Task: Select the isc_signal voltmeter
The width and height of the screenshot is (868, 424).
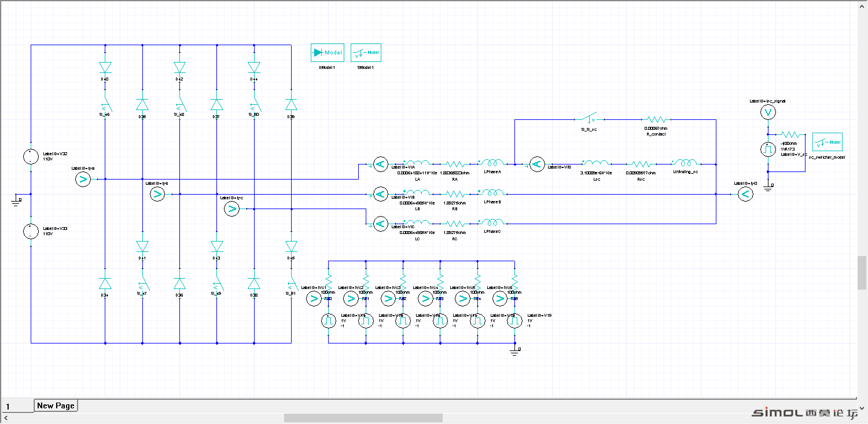Action: pyautogui.click(x=768, y=112)
